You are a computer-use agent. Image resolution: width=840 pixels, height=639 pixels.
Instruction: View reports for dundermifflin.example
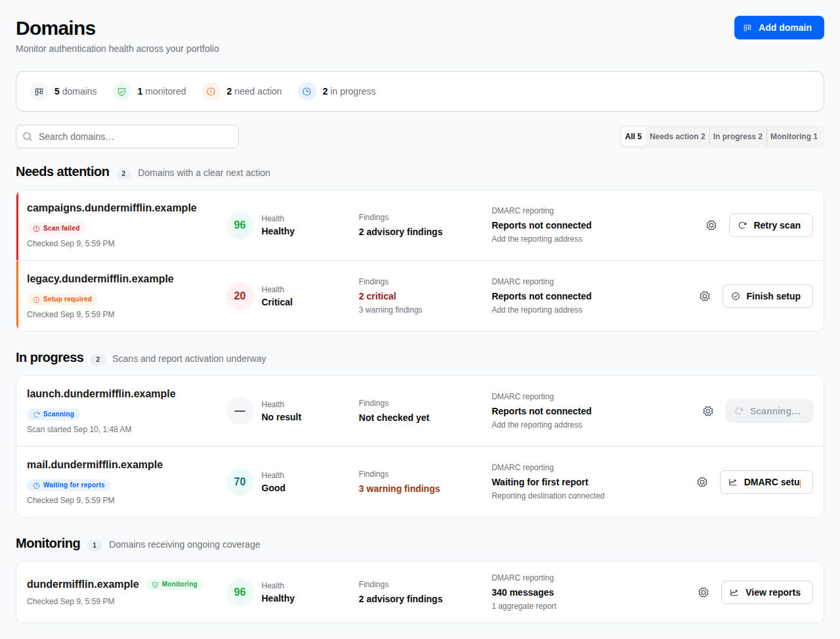point(767,592)
